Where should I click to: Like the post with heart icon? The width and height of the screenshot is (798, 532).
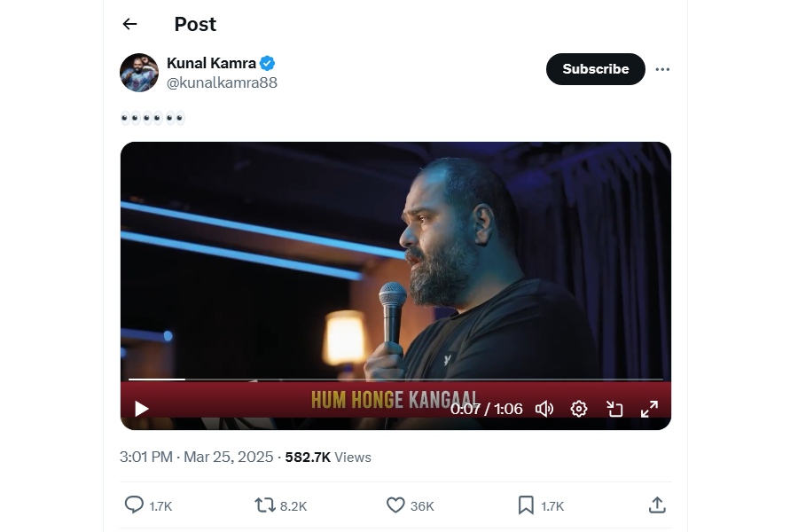[395, 505]
